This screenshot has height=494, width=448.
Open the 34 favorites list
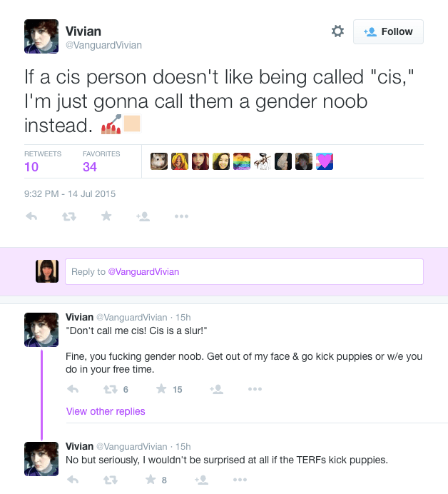point(101,161)
